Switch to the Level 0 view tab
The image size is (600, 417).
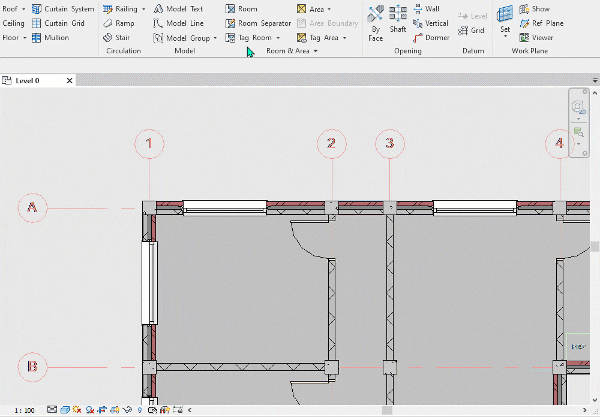pyautogui.click(x=28, y=80)
